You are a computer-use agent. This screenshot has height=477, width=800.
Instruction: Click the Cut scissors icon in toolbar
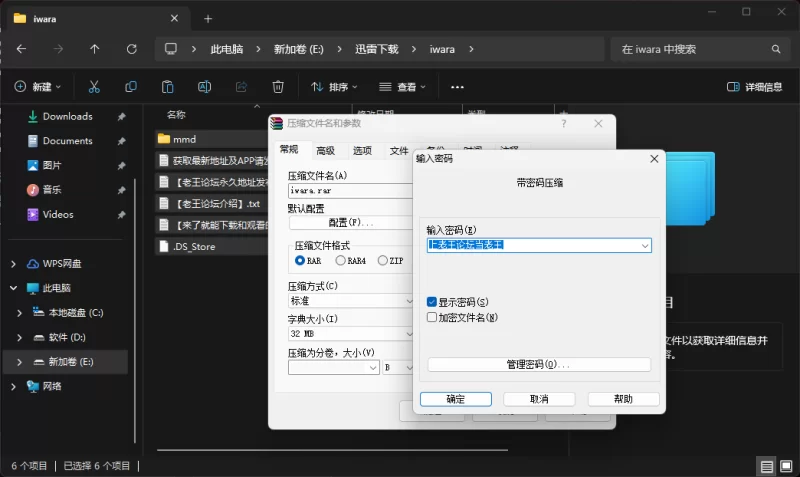[x=94, y=87]
